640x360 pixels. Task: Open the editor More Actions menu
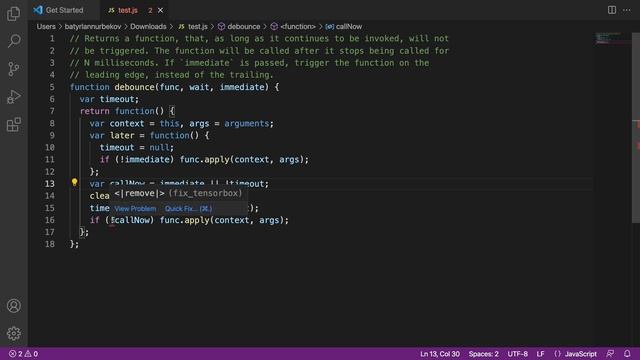tap(627, 10)
